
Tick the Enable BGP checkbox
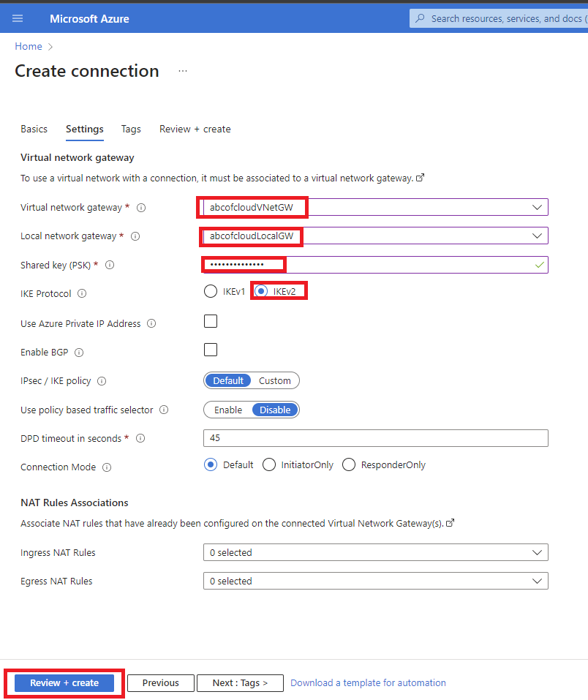(211, 350)
